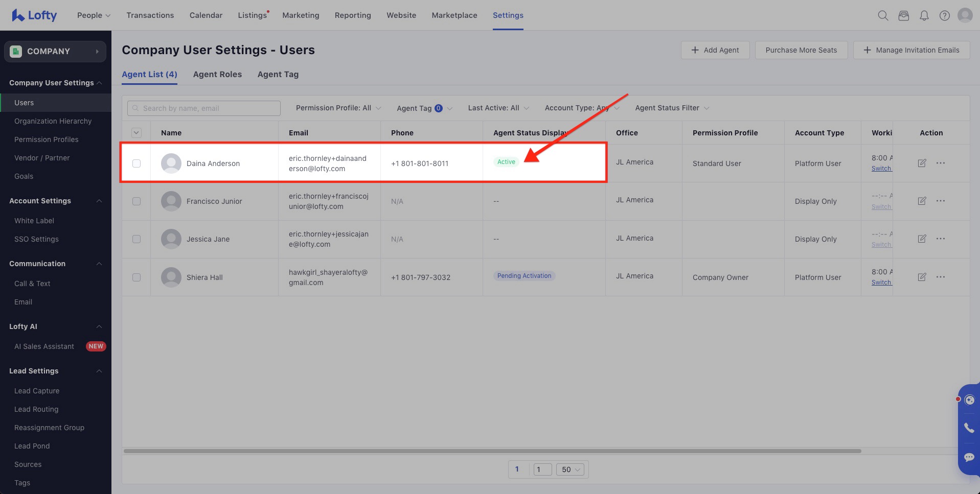Change the page size using the 50 selector
Viewport: 980px width, 494px height.
tap(570, 469)
